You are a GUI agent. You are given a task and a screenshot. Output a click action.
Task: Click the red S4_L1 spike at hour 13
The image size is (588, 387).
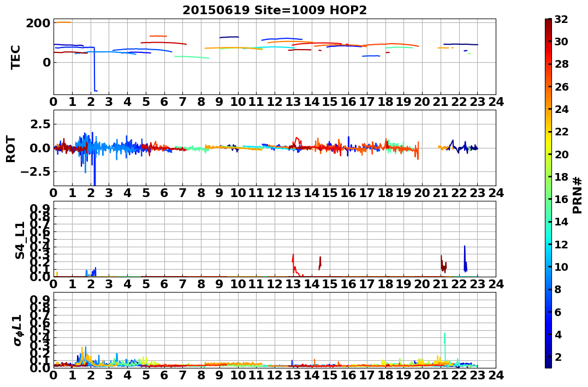click(293, 264)
